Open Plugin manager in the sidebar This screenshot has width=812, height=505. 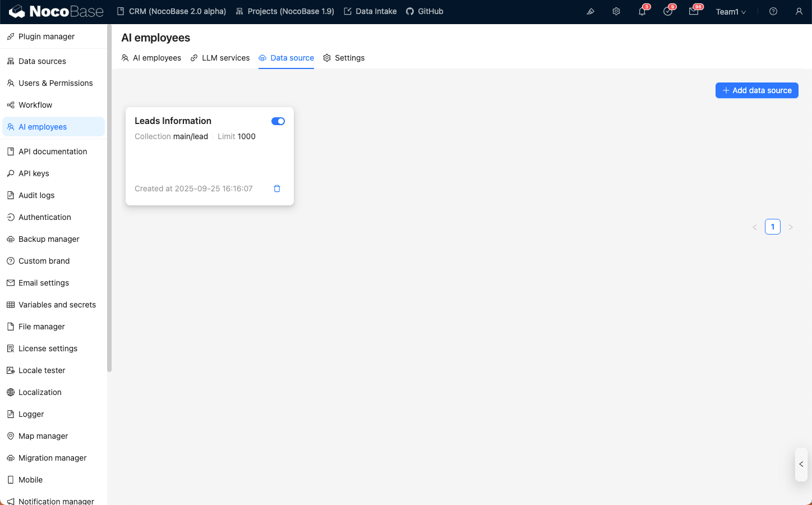coord(47,36)
